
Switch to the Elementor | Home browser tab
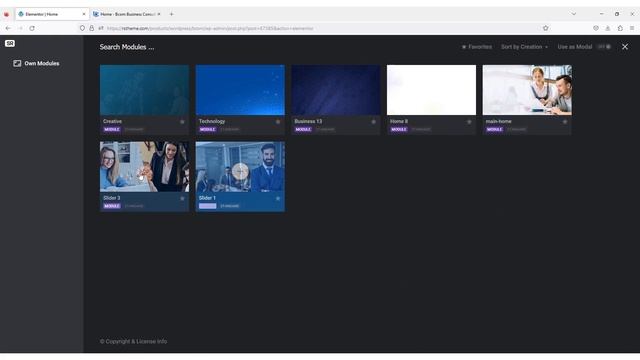coord(52,14)
